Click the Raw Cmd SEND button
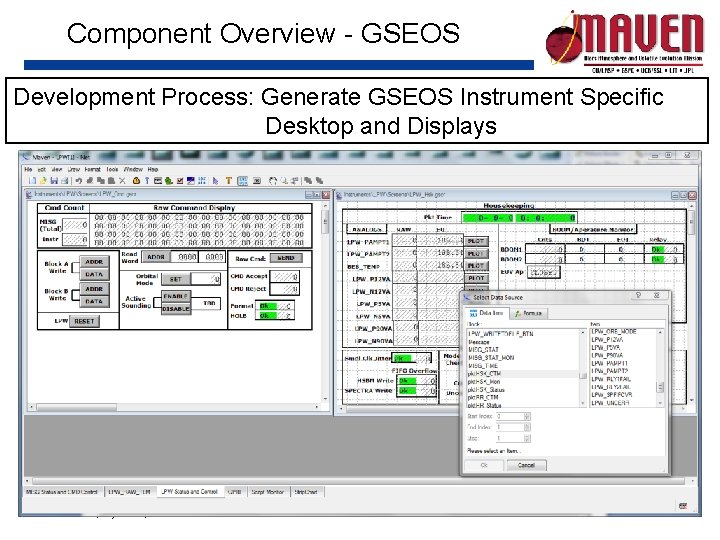 pyautogui.click(x=286, y=258)
